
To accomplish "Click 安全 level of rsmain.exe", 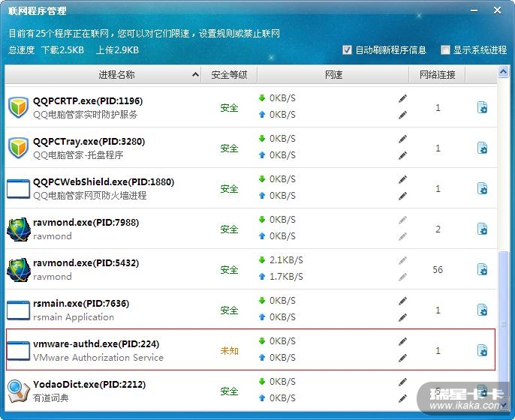I will [229, 310].
